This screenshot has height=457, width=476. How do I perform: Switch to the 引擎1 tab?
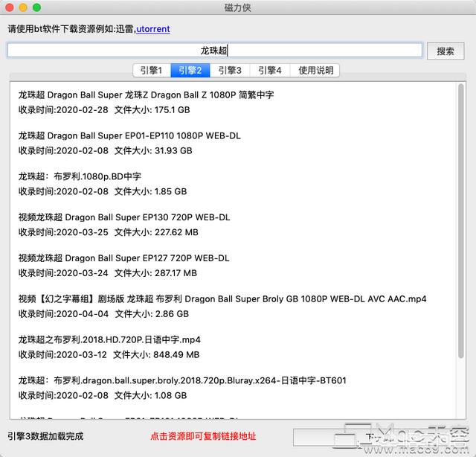pos(152,71)
